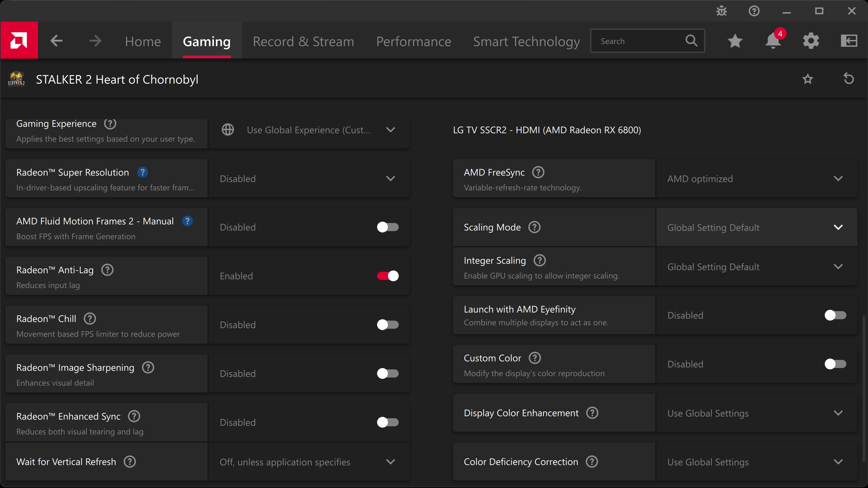Show help for Integer Scaling

point(540,260)
